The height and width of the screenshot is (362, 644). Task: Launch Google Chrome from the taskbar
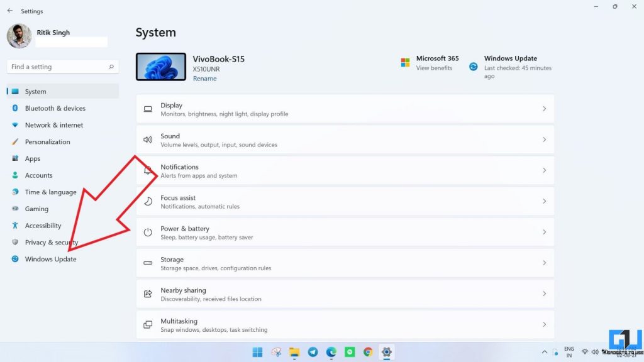(368, 352)
